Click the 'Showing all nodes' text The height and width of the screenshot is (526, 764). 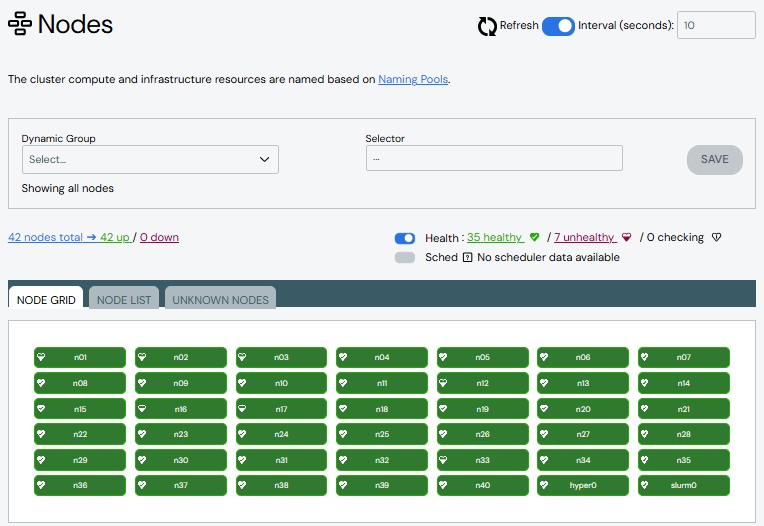[67, 188]
